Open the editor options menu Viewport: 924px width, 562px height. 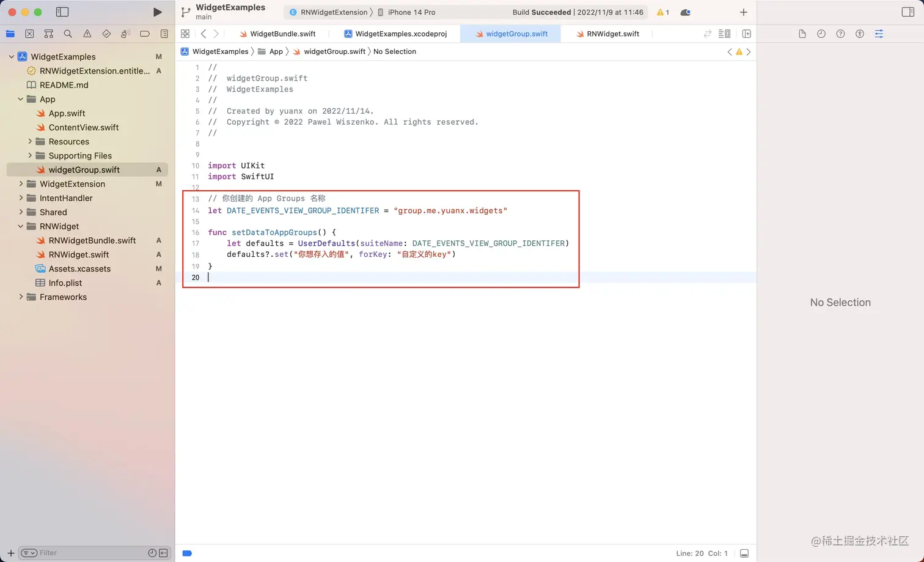pos(724,34)
